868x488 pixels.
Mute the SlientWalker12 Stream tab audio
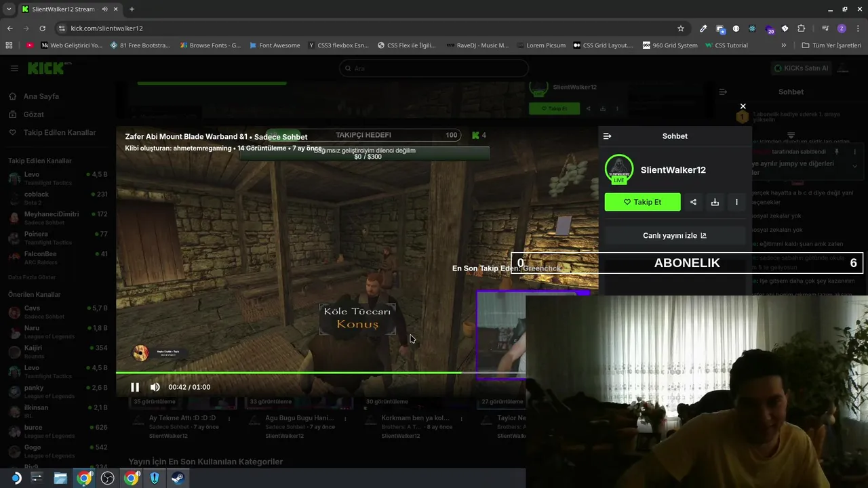(x=104, y=9)
